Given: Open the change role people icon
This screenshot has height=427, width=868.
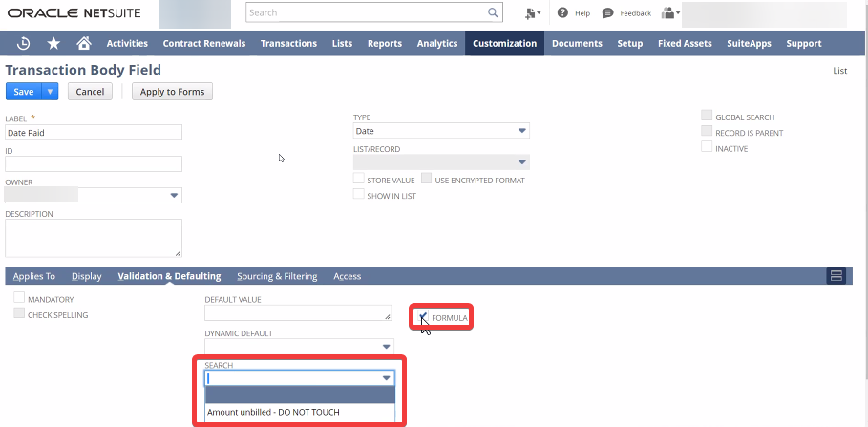Looking at the screenshot, I should click(670, 12).
